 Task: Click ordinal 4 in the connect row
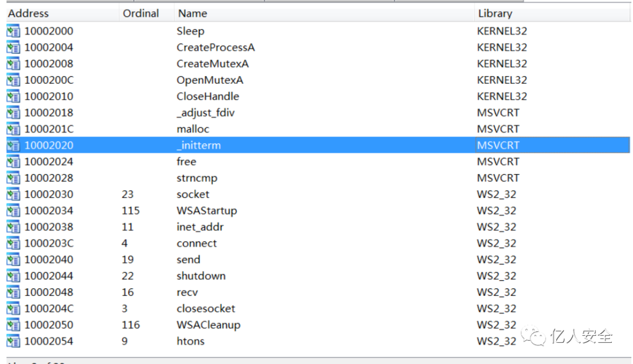tap(124, 243)
